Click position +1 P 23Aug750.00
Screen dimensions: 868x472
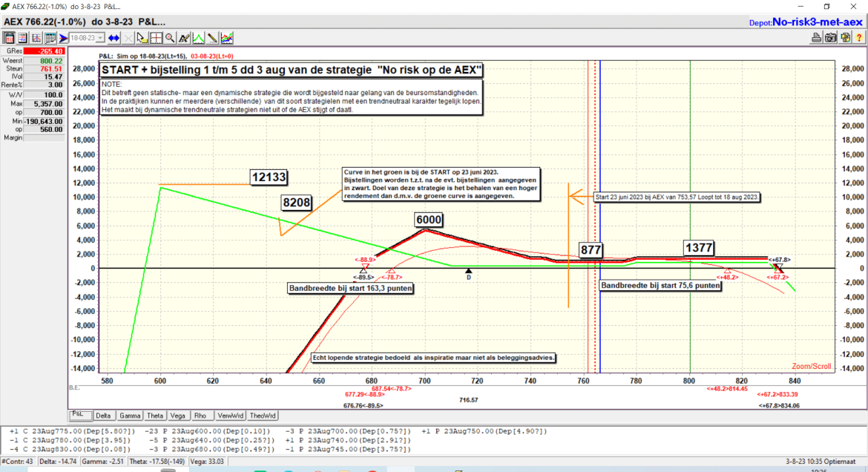(x=484, y=431)
